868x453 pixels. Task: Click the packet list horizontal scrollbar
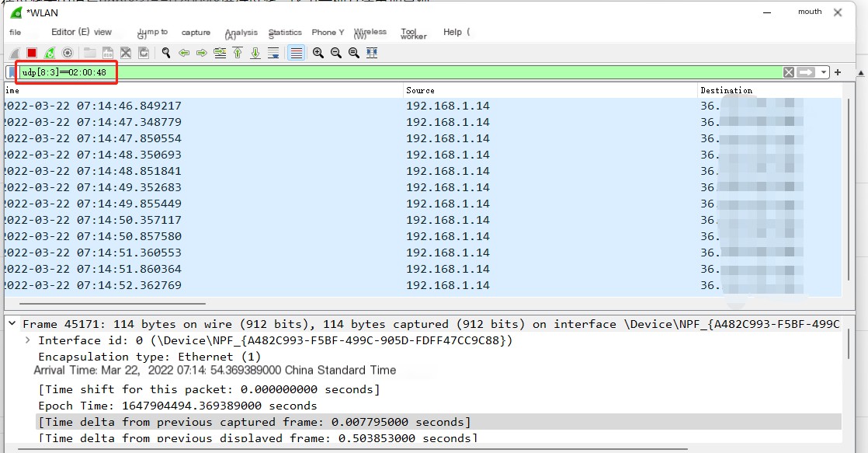[113, 304]
